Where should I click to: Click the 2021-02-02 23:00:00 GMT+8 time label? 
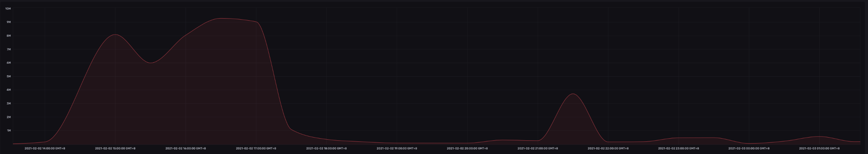tap(679, 148)
